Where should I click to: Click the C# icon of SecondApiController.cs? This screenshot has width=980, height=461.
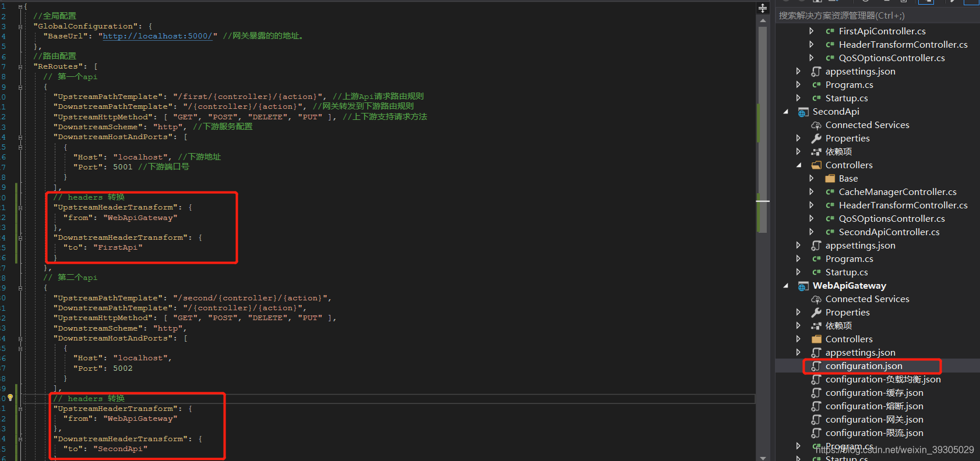[830, 232]
